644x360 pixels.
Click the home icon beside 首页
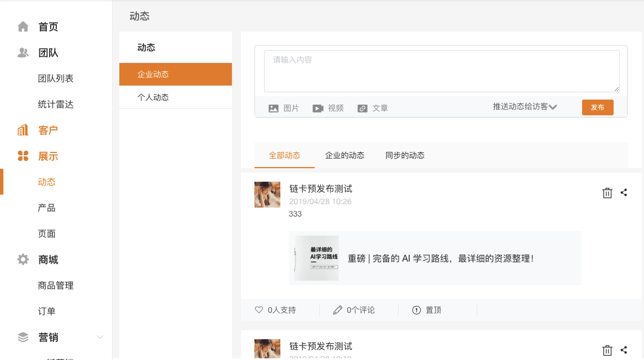point(23,26)
